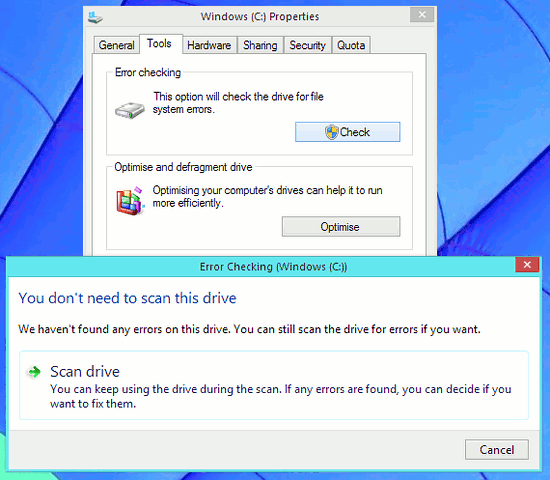The width and height of the screenshot is (550, 480).
Task: Cancel the Error Checking dialog
Action: [497, 450]
